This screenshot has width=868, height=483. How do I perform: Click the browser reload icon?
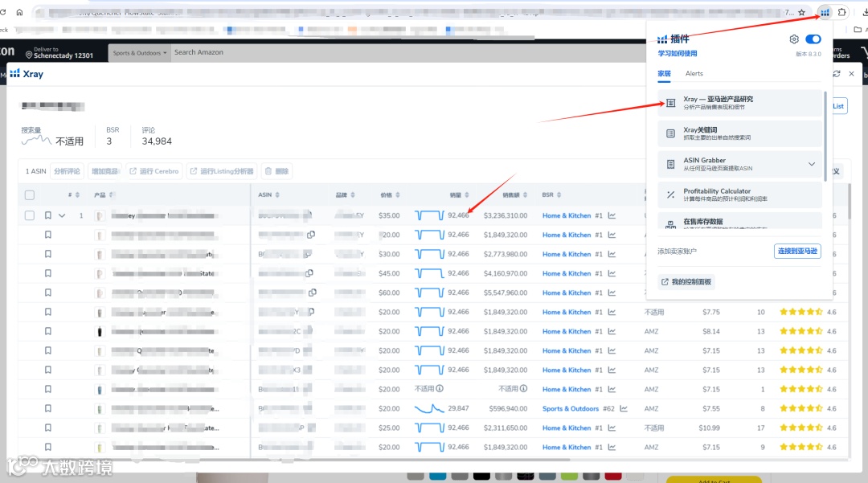coord(2,12)
